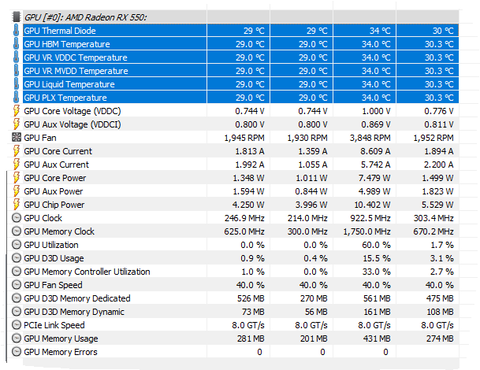The image size is (480, 370).
Task: Click the lightning icon for GPU Chip Power
Action: [x=16, y=204]
